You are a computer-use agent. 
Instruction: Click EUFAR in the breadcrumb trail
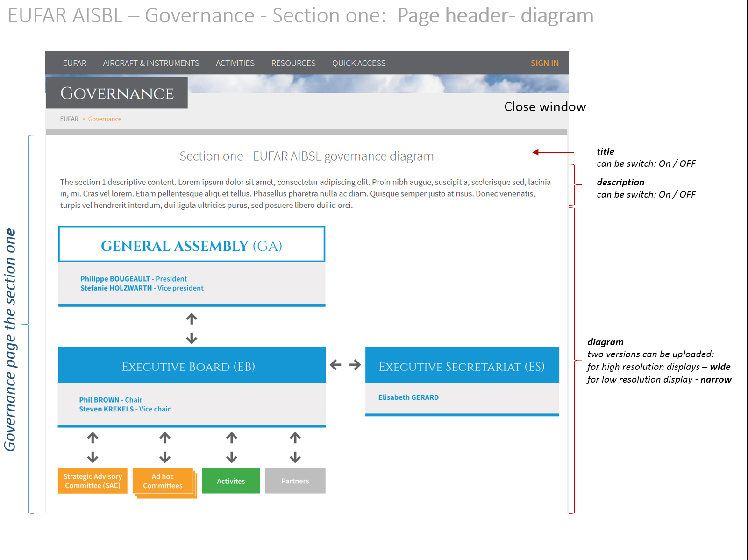(x=69, y=119)
